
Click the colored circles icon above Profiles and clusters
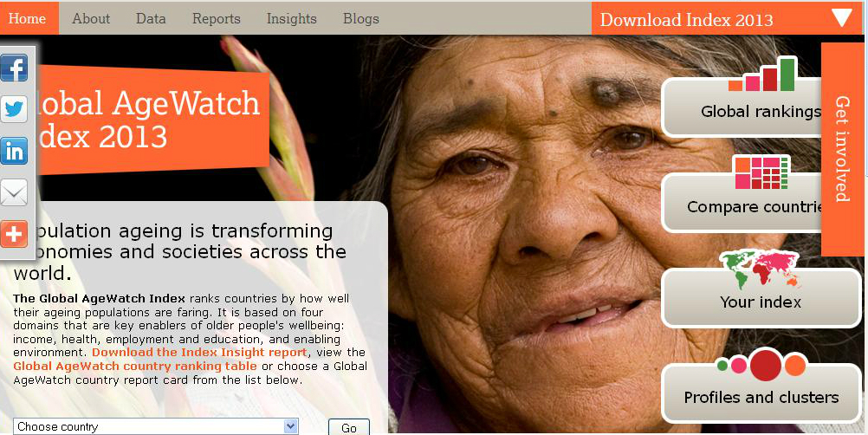(x=761, y=366)
